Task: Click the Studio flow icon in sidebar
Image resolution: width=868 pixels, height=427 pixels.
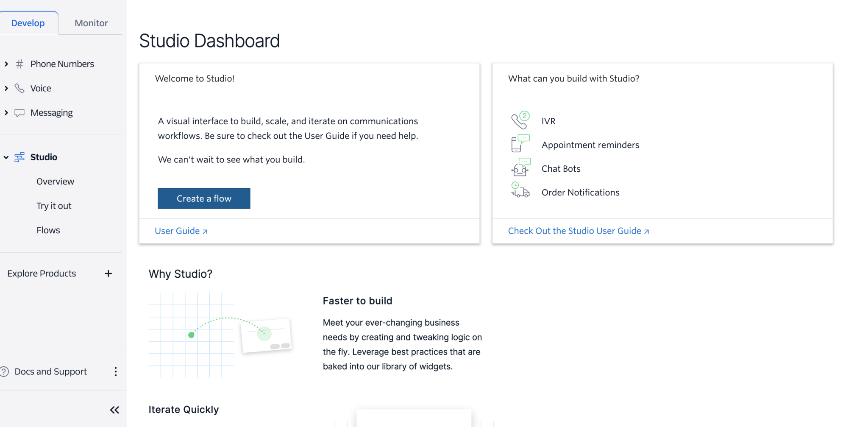Action: coord(19,157)
